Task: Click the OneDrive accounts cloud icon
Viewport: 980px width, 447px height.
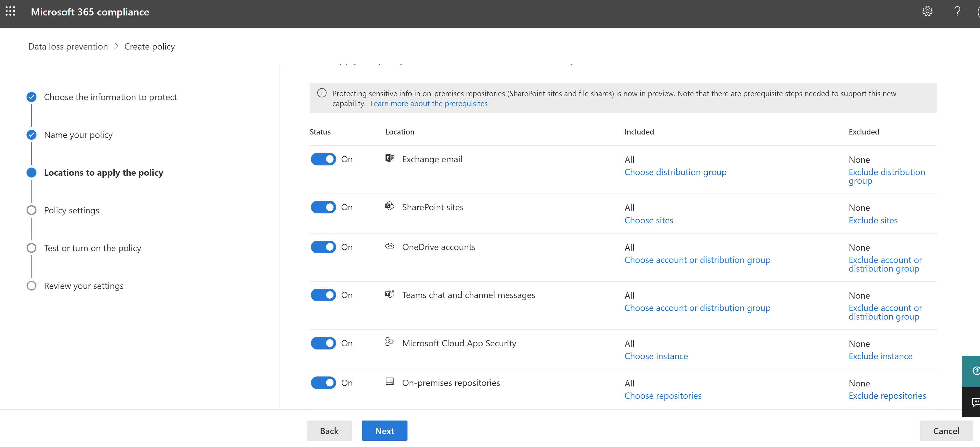Action: point(390,246)
